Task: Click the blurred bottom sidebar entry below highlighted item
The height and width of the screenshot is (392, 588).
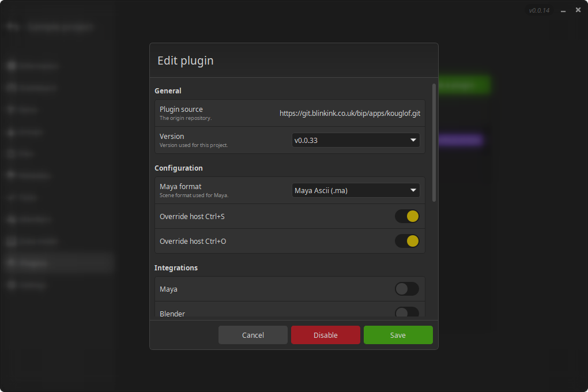Action: pos(35,285)
